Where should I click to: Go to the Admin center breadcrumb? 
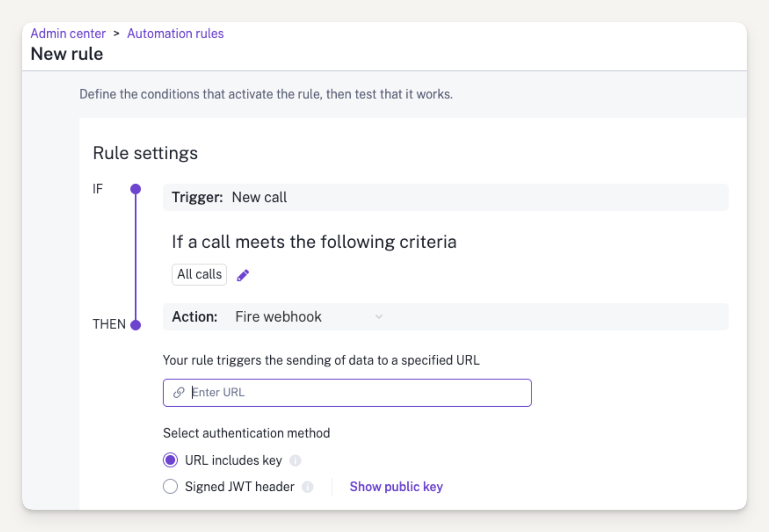[x=68, y=34]
